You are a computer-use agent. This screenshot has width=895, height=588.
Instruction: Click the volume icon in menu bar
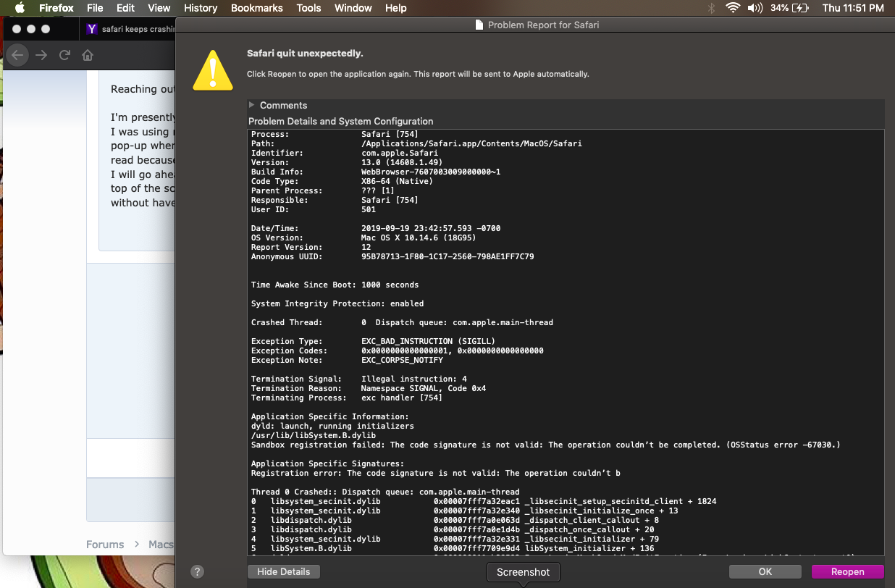tap(755, 8)
